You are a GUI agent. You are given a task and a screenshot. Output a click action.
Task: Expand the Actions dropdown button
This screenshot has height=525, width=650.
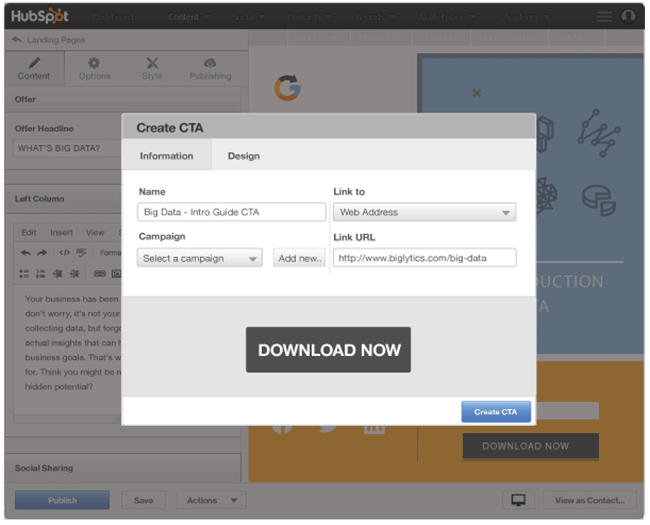[211, 500]
